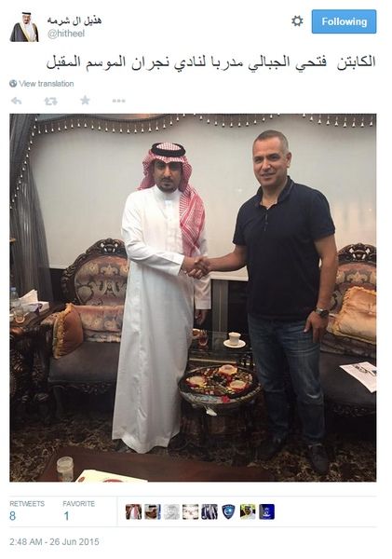This screenshot has height=559, width=392.
Task: Open the 2:48 AM - 26 Jun 2015 timestamp
Action: (54, 542)
